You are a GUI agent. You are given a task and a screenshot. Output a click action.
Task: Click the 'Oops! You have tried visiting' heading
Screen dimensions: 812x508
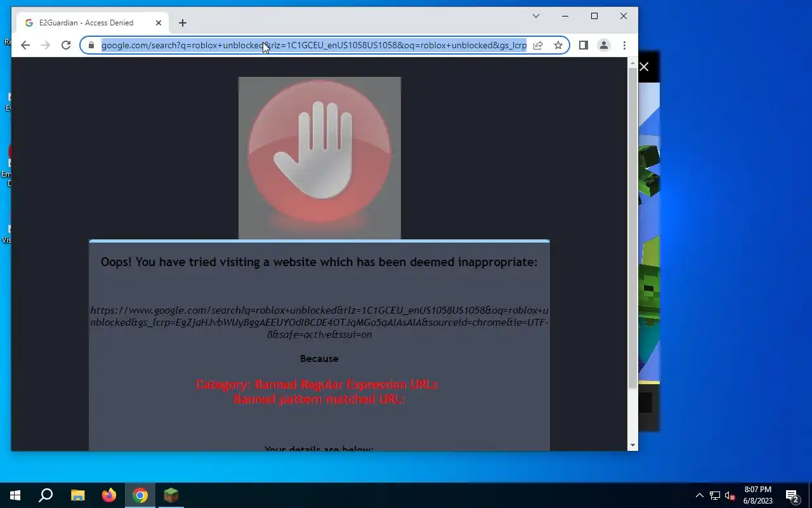pos(319,262)
